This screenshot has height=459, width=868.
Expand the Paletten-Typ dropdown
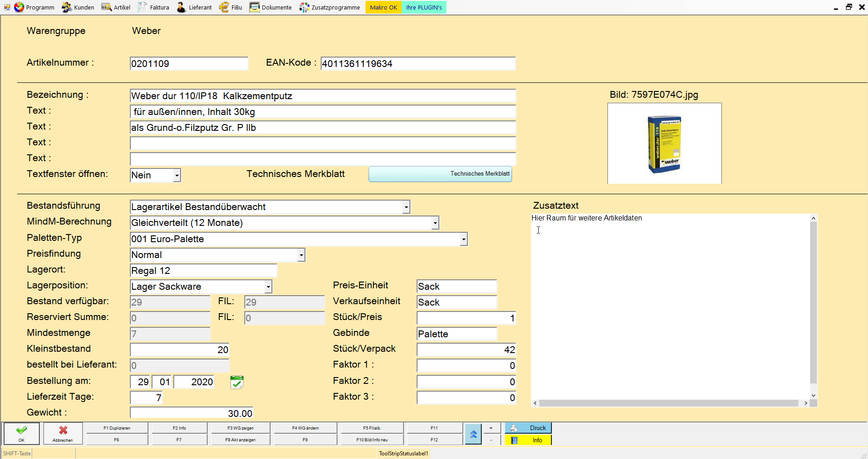[x=463, y=239]
